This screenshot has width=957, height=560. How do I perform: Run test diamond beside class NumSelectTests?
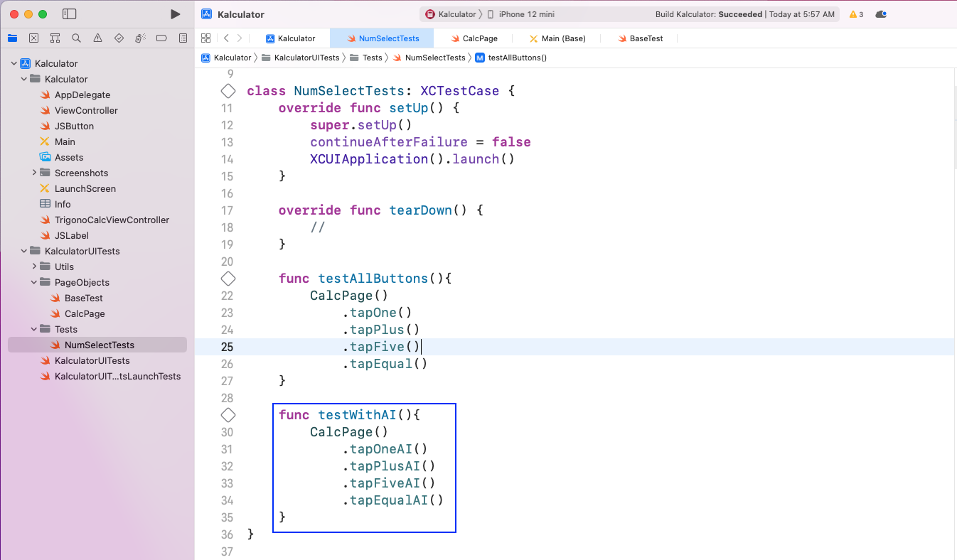click(228, 91)
